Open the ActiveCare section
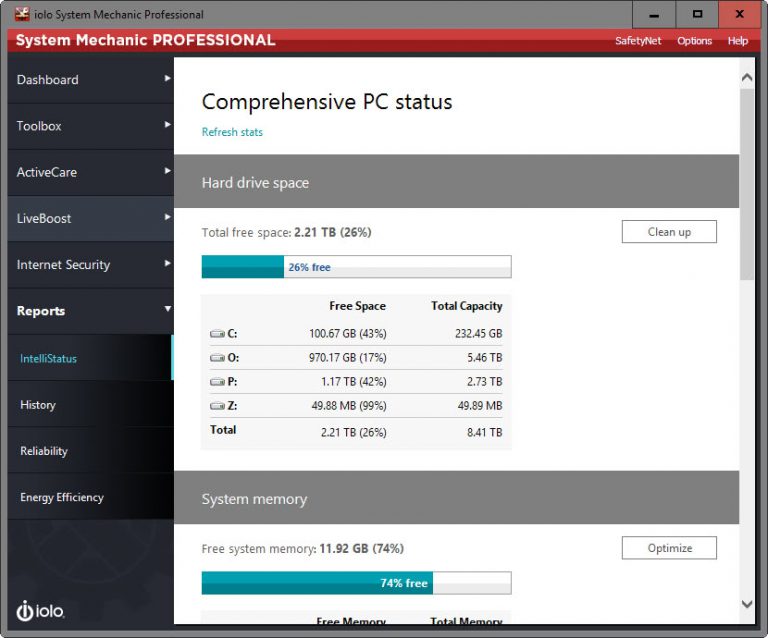The width and height of the screenshot is (768, 638). tap(91, 172)
